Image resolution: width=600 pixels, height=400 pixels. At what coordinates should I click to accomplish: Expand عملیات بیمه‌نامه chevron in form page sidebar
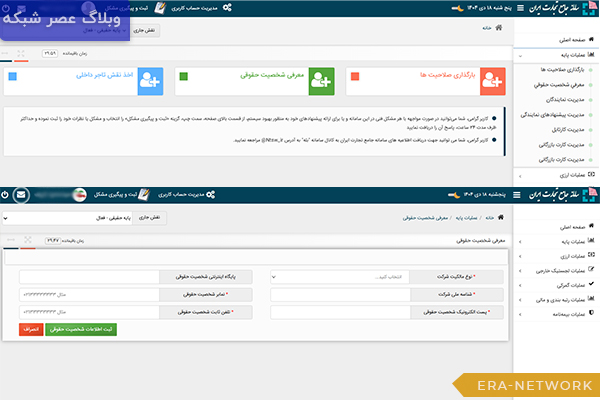tap(520, 315)
